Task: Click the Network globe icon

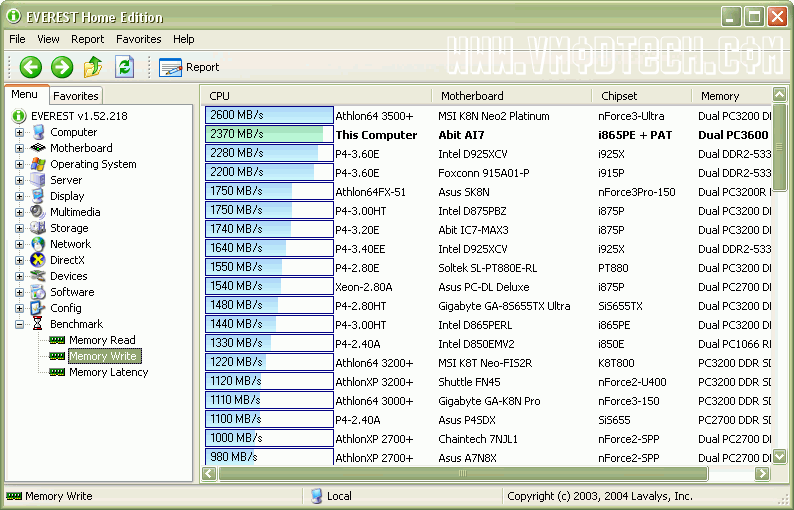Action: [38, 244]
